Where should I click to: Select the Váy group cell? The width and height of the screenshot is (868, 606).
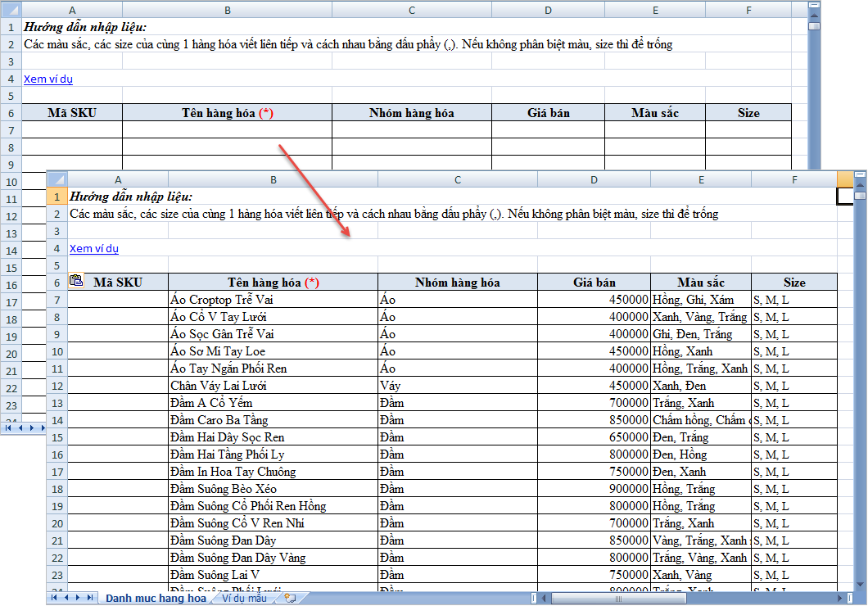click(457, 386)
